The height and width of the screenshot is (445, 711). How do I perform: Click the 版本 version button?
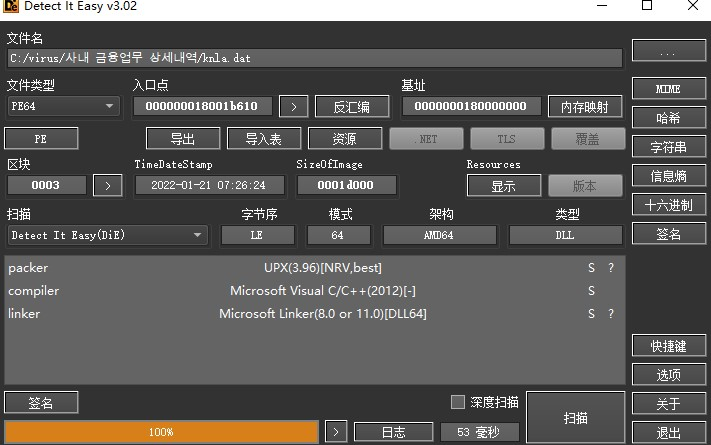click(585, 186)
